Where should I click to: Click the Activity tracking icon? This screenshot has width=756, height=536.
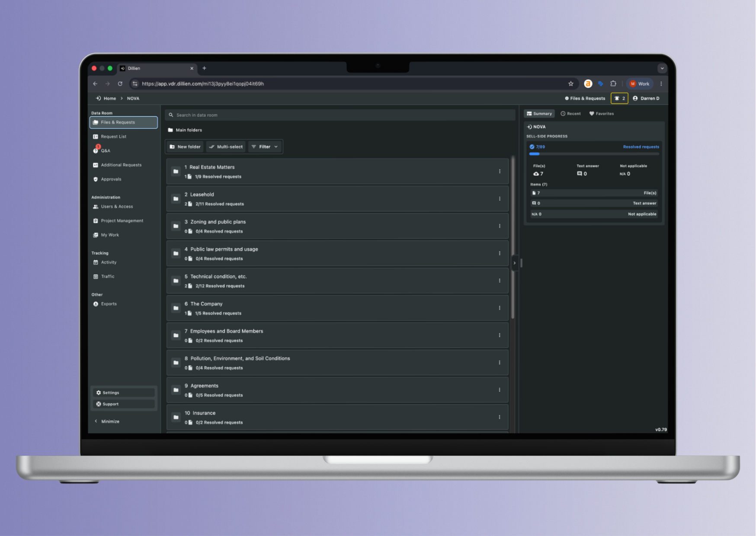pyautogui.click(x=96, y=262)
